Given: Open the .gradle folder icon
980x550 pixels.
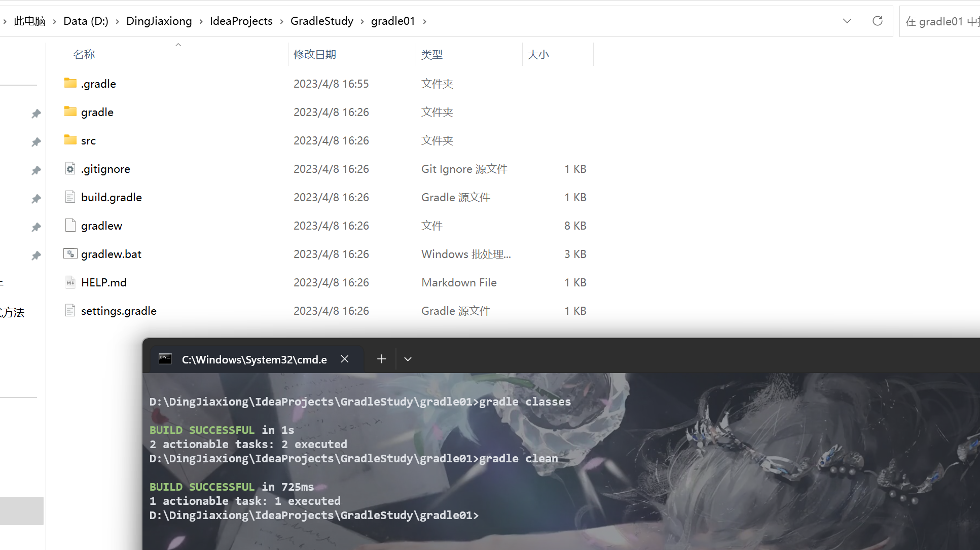Looking at the screenshot, I should click(x=70, y=83).
